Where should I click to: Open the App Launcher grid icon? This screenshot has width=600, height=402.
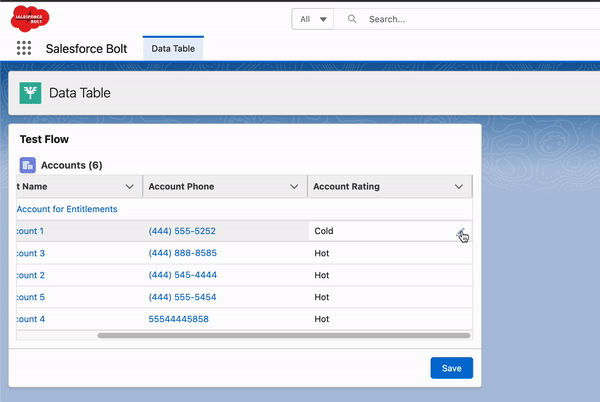pyautogui.click(x=24, y=48)
